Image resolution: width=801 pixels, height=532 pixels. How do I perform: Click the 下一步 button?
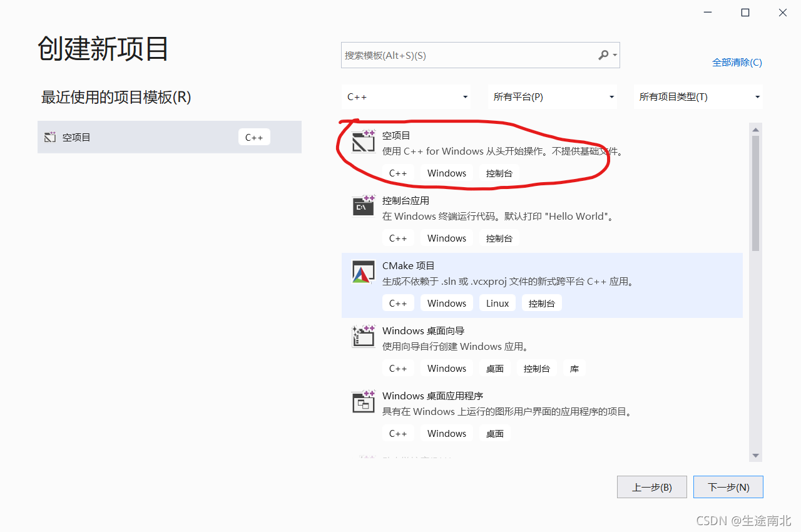tap(728, 487)
